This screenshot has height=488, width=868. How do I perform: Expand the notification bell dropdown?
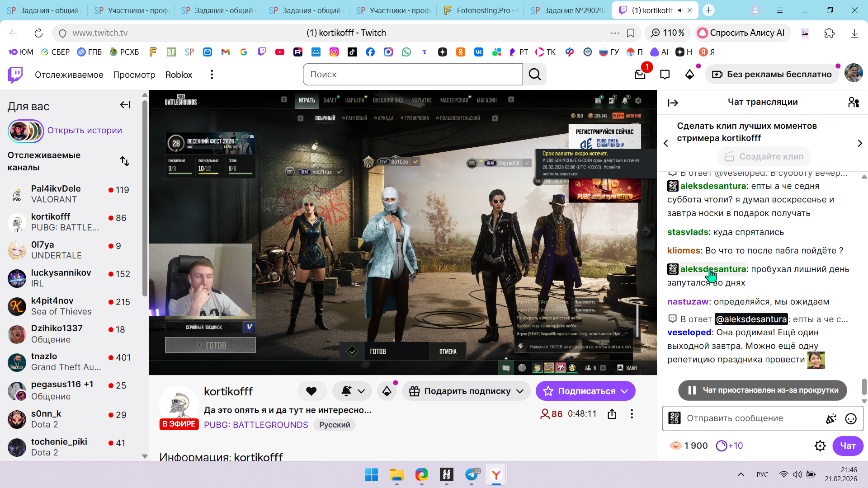361,391
